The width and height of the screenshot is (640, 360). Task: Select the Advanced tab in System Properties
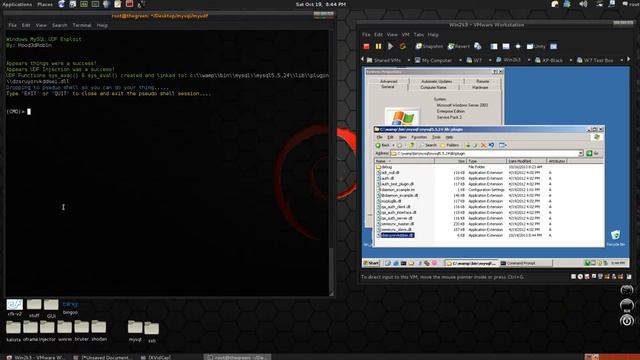click(x=388, y=81)
